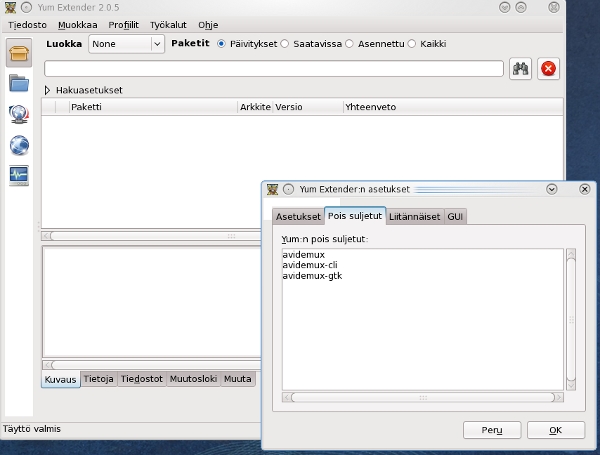Click the settings dialog title bar icon
600x455 pixels.
[x=272, y=189]
